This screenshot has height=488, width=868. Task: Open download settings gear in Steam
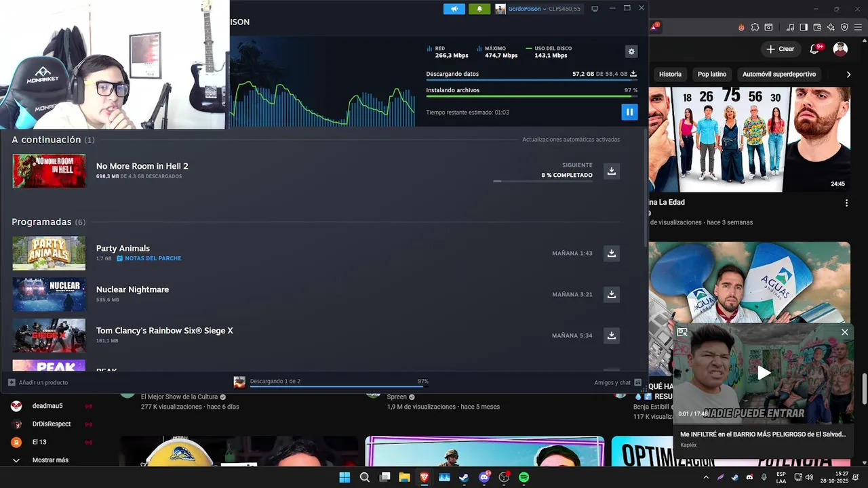pos(631,52)
